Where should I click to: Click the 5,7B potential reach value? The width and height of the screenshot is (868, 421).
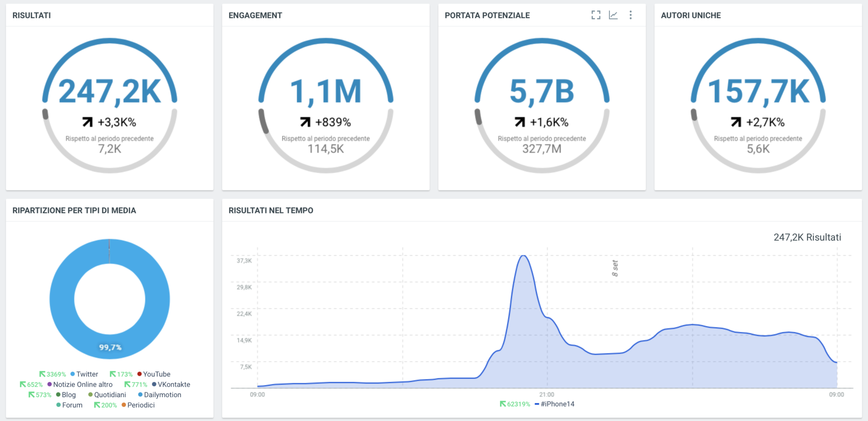tap(542, 92)
